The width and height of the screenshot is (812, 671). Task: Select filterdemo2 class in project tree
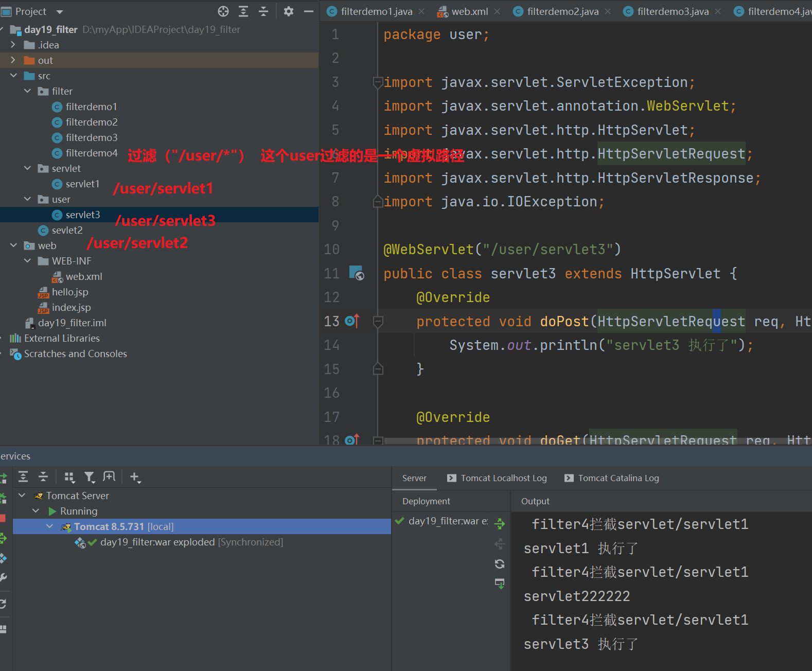click(91, 122)
